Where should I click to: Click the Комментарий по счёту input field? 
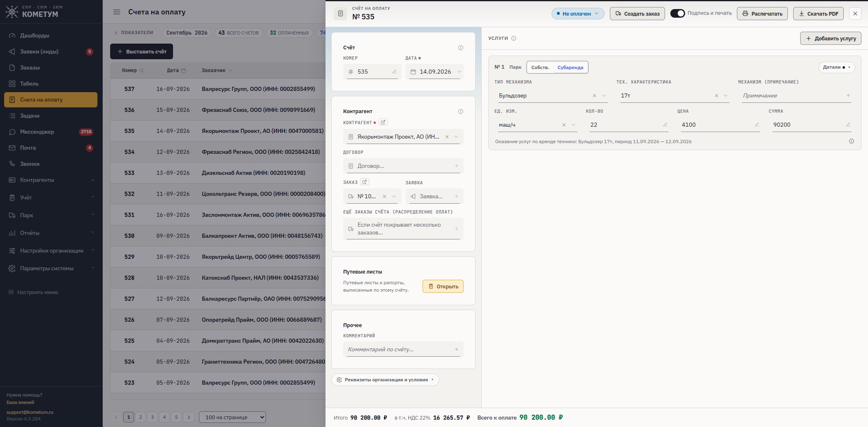[x=403, y=349]
